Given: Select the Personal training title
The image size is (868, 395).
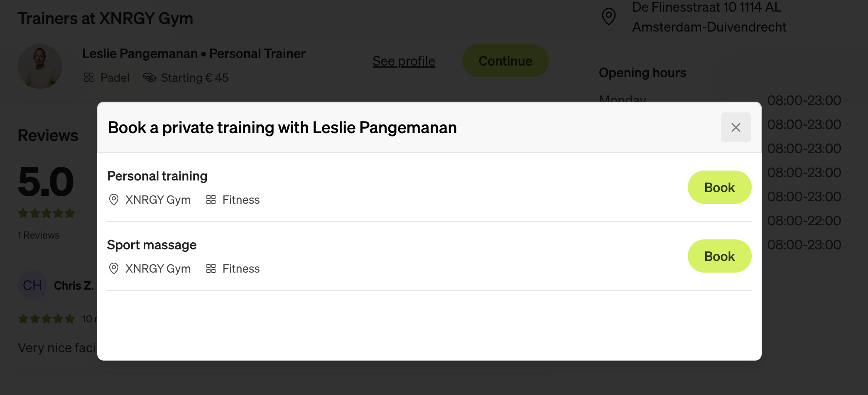Looking at the screenshot, I should pos(157,176).
